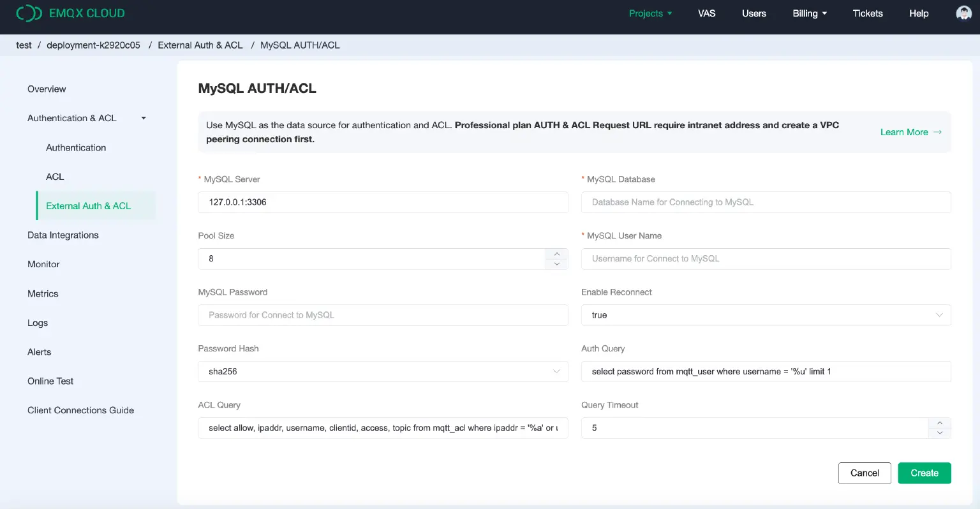Expand the Billing menu
The image size is (980, 509).
pos(809,13)
